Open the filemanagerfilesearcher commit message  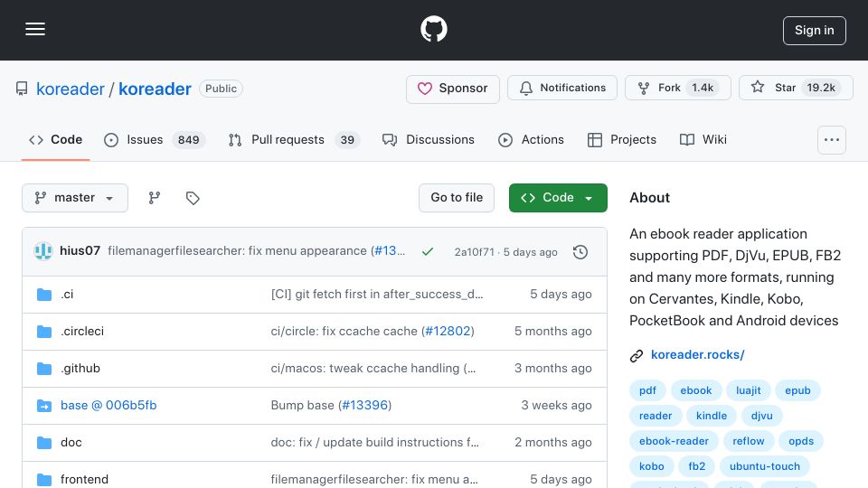point(237,250)
